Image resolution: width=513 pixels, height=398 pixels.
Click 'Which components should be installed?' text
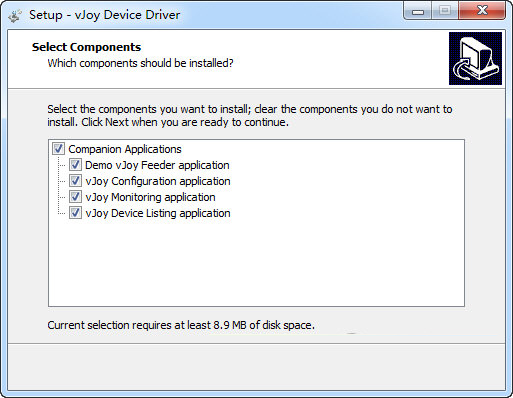point(140,63)
